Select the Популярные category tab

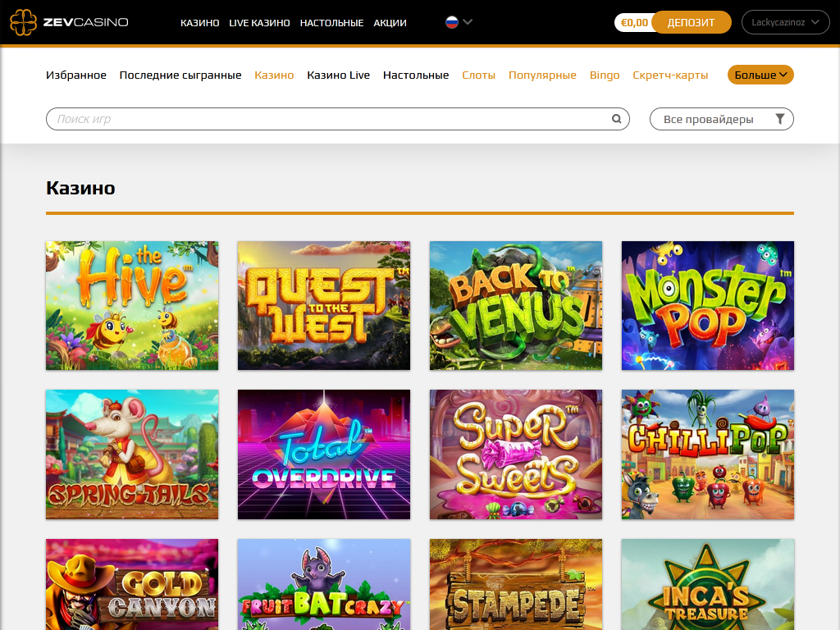point(542,75)
